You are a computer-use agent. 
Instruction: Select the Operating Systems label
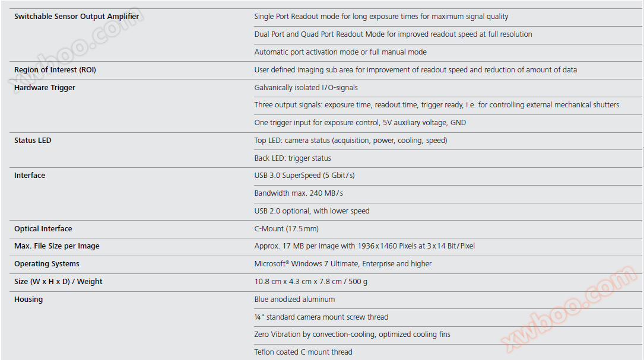click(47, 264)
